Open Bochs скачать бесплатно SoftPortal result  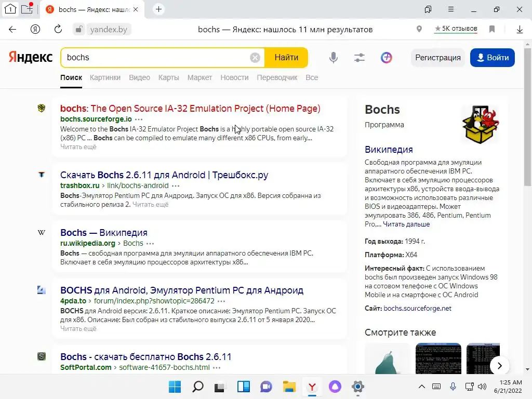point(146,356)
